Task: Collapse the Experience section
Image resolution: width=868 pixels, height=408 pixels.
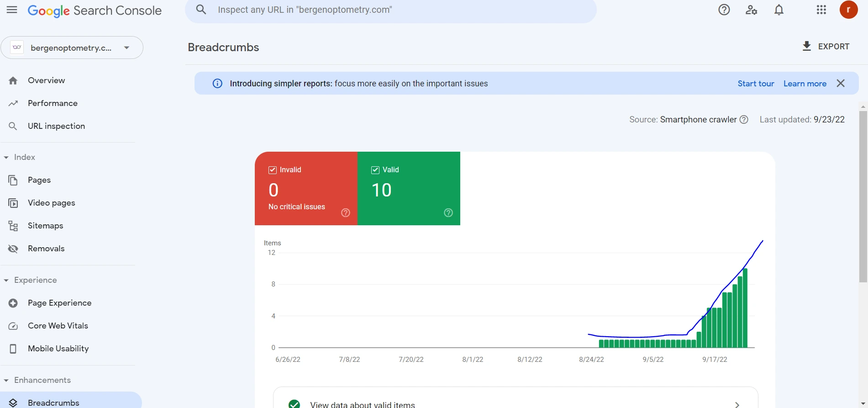Action: point(6,281)
